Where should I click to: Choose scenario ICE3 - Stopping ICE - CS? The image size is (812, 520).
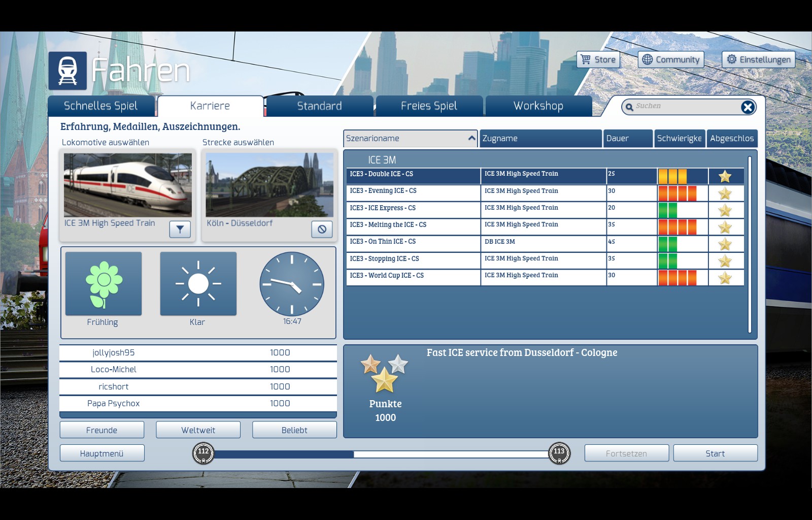point(545,261)
